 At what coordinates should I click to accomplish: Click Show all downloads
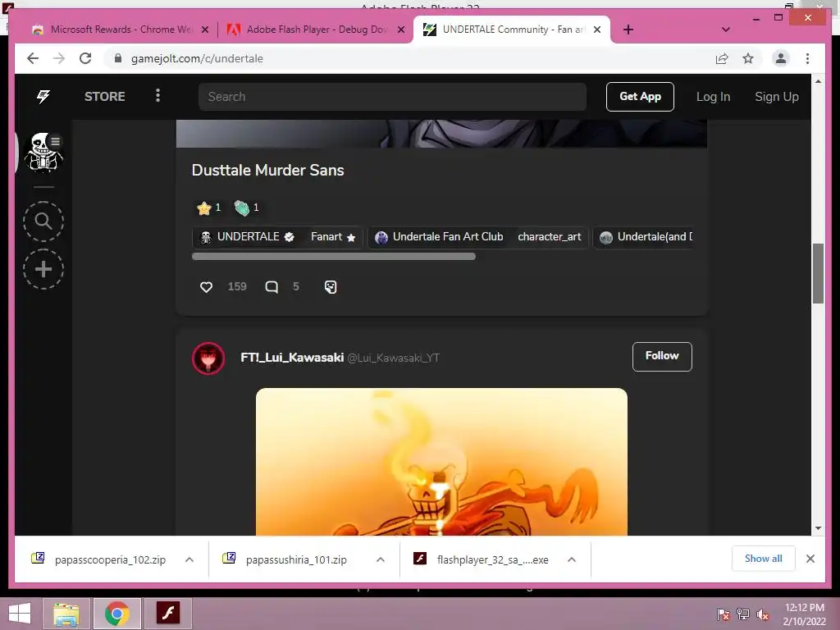click(x=764, y=559)
